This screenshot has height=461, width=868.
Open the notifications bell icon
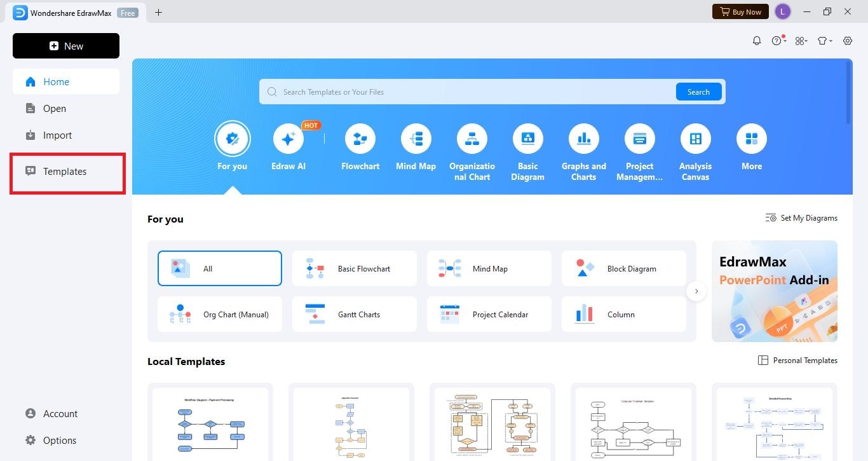[757, 41]
